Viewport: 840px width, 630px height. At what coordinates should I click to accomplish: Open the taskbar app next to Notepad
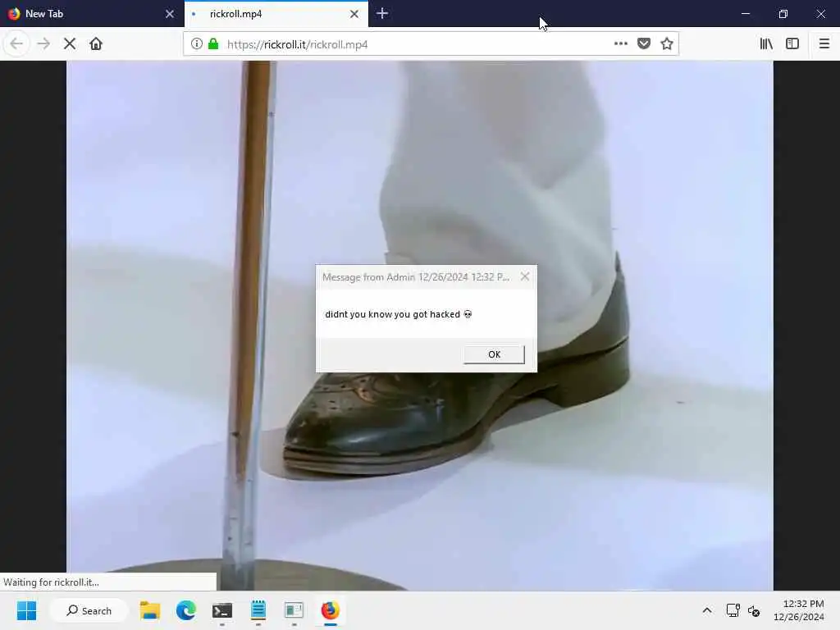(294, 610)
